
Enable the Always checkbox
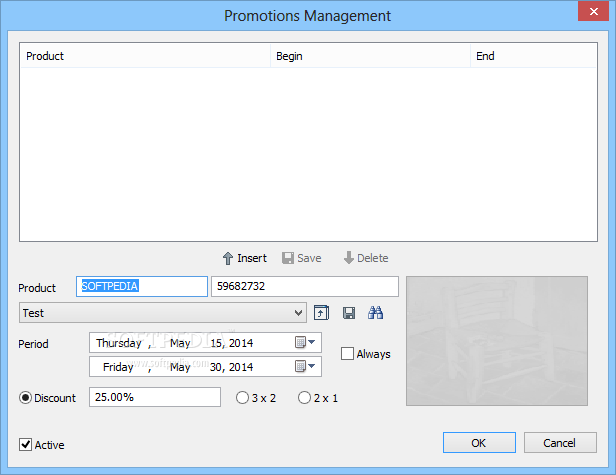coord(348,354)
